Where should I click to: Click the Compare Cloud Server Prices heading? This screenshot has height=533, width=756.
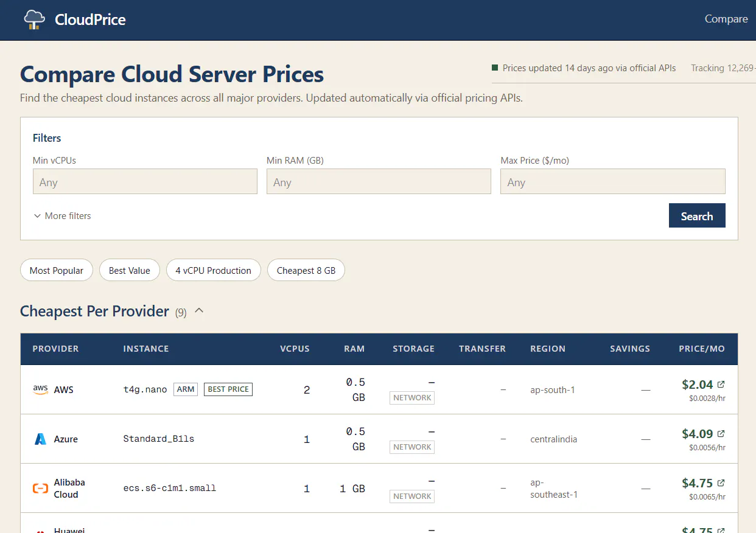(x=172, y=74)
